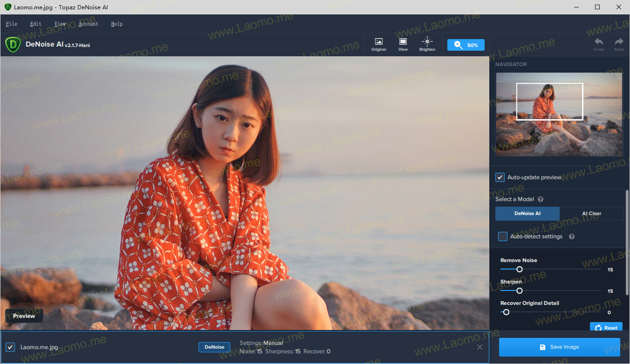Viewport: 630px width, 364px height.
Task: Toggle the Brighten sun icon
Action: tap(427, 45)
